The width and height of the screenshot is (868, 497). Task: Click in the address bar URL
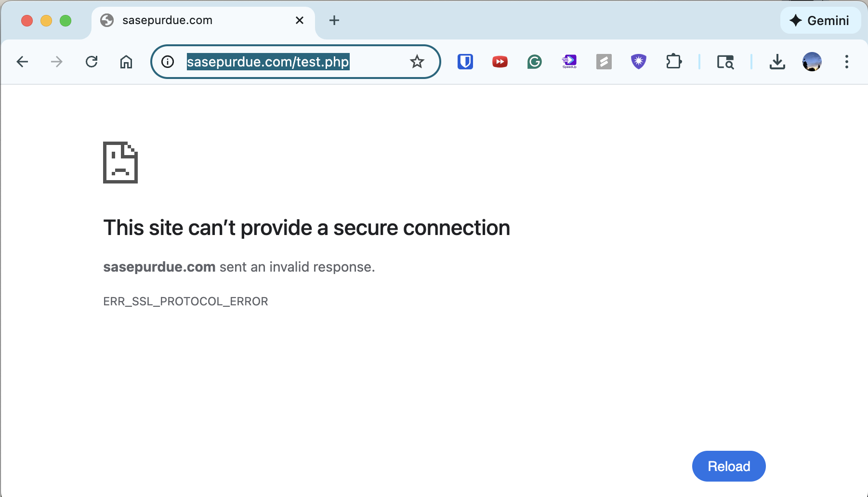[268, 62]
